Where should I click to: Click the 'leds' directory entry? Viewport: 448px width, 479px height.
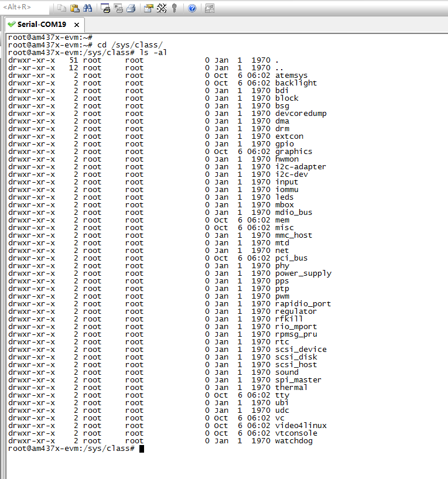click(x=284, y=197)
